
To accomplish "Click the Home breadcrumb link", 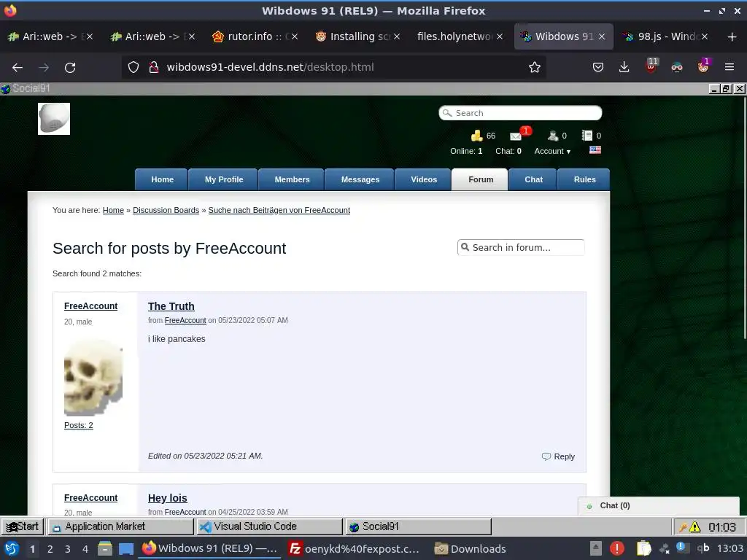I will pos(113,210).
